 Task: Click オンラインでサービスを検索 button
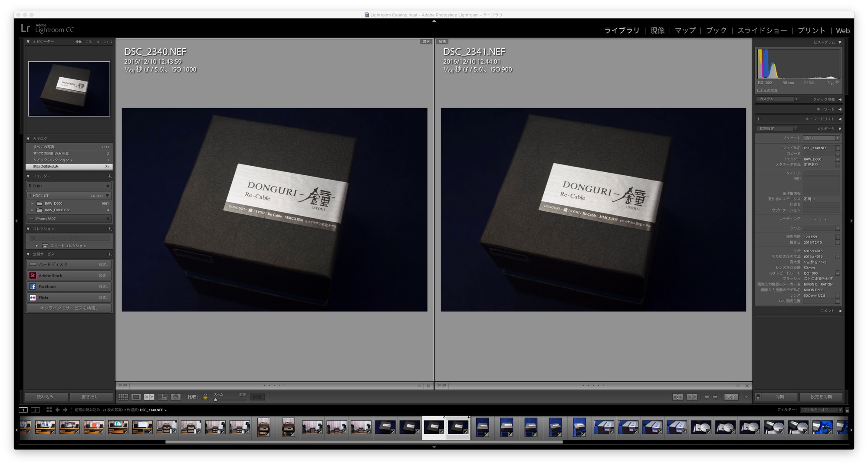[x=69, y=308]
